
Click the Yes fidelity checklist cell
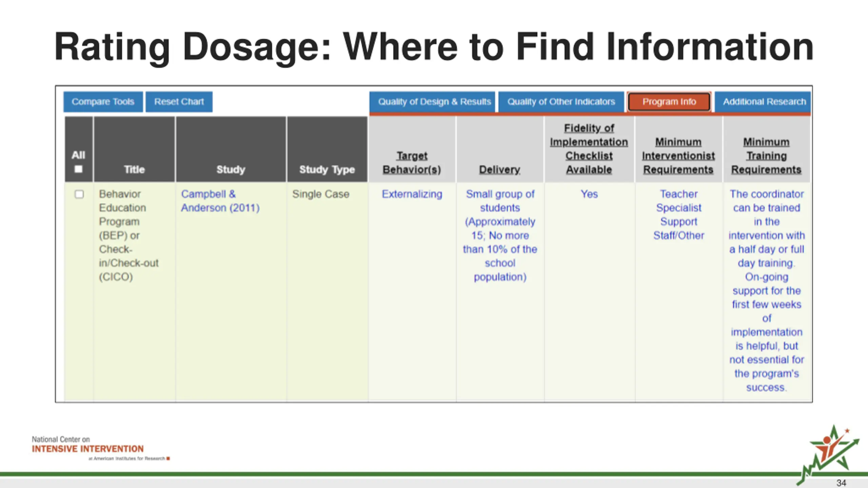coord(589,194)
